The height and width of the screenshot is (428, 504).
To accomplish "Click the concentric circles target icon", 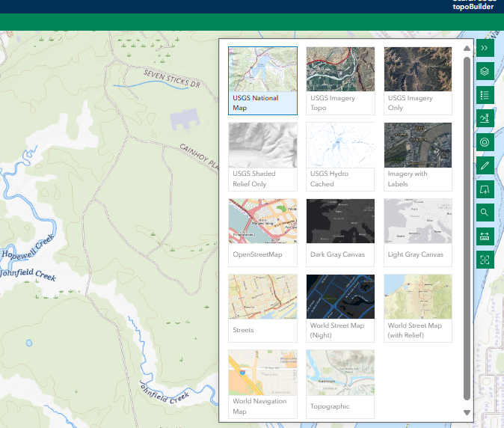I will pyautogui.click(x=485, y=142).
